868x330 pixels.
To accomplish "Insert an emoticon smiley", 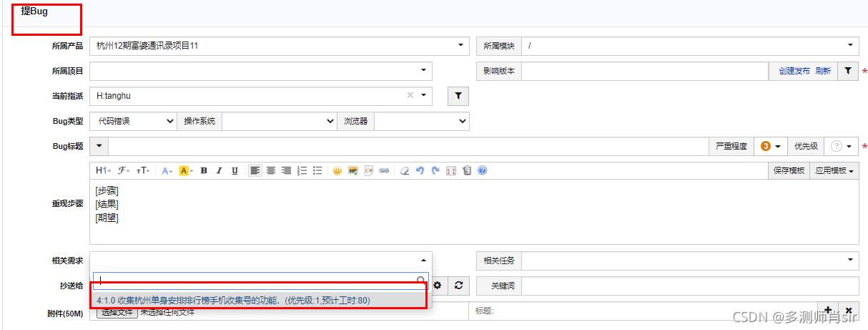I will pyautogui.click(x=337, y=170).
